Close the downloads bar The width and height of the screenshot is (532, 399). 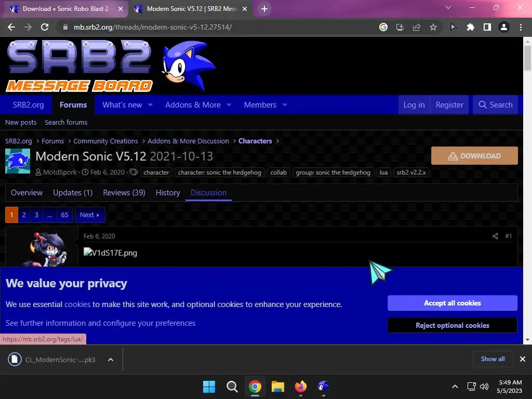click(523, 359)
